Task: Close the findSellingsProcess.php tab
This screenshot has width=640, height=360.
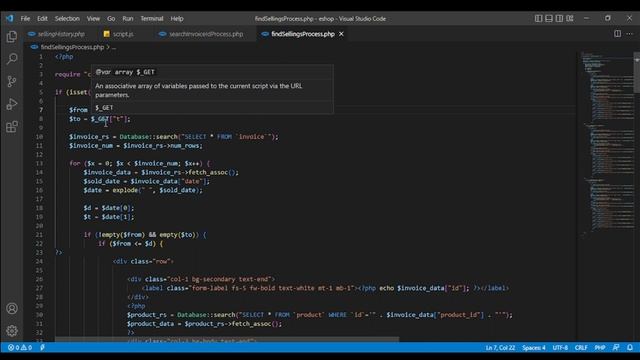Action: coord(341,34)
